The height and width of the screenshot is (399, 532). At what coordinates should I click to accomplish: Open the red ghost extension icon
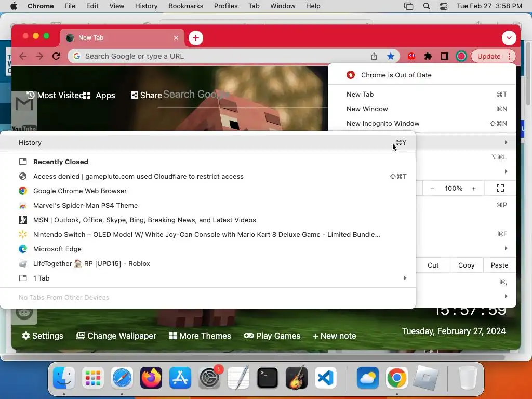[x=411, y=56]
